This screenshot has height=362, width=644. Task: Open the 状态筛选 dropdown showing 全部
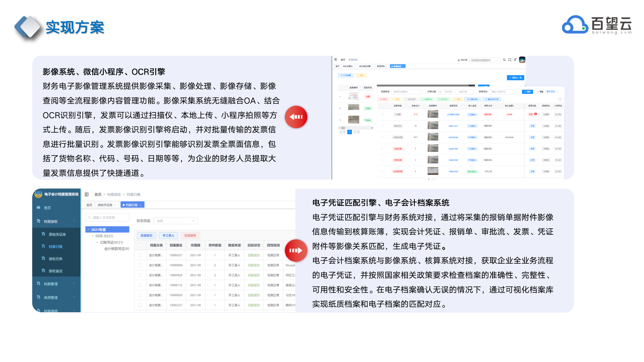(175, 221)
